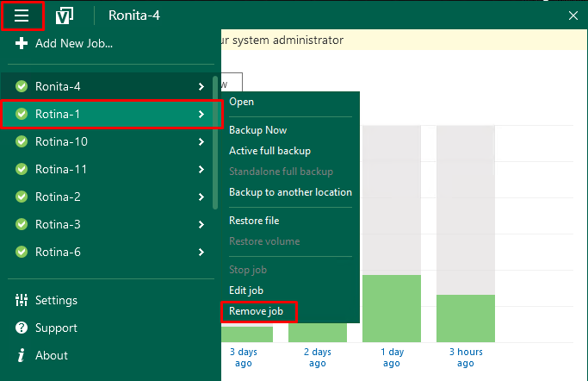Click green status check of Ronita-4
Image resolution: width=588 pixels, height=381 pixels.
[x=22, y=86]
